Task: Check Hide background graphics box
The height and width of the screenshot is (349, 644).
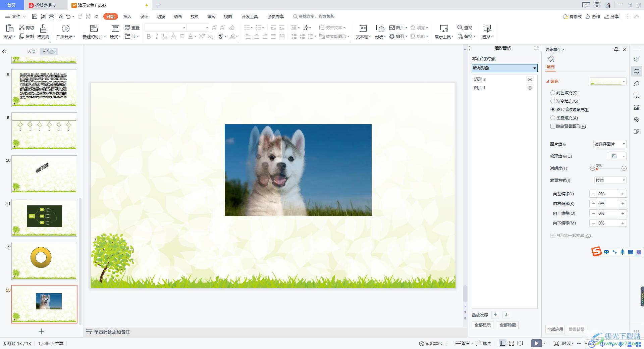Action: pyautogui.click(x=553, y=126)
